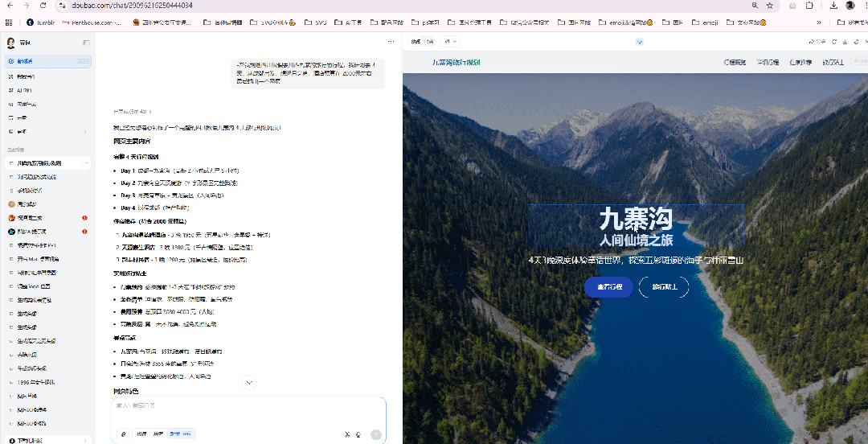Go to 旅行贴士 in webpage nav
This screenshot has height=444, width=868.
click(x=833, y=62)
